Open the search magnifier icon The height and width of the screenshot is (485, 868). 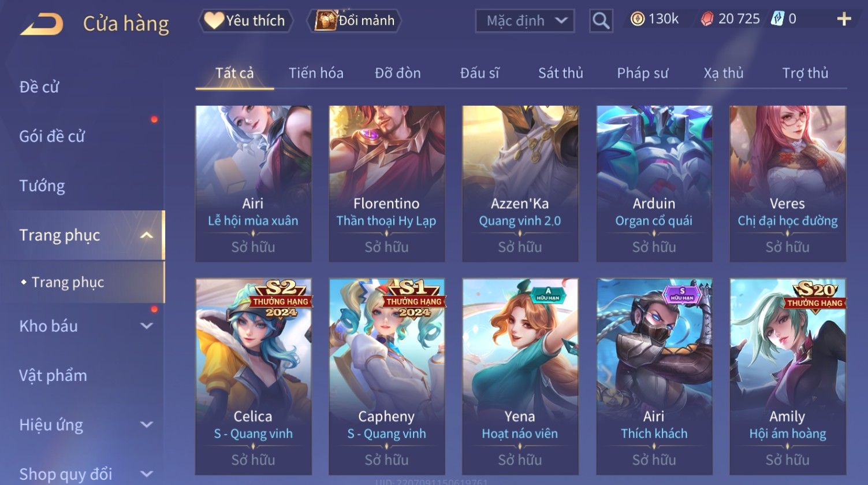[x=601, y=21]
